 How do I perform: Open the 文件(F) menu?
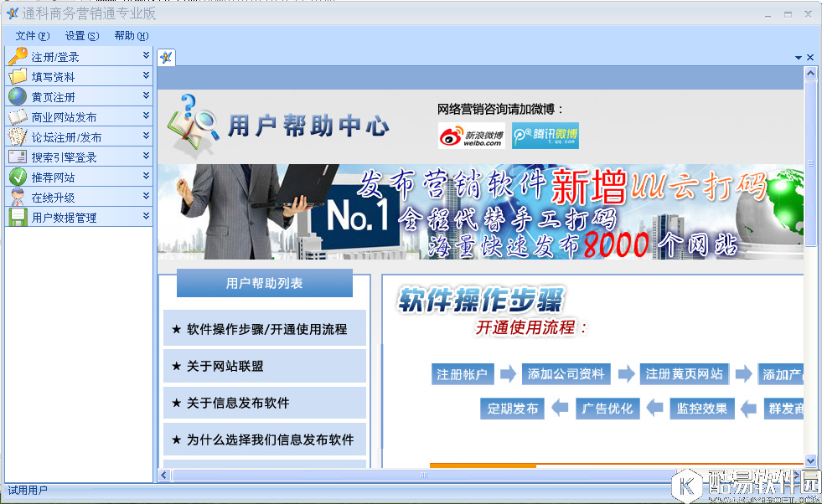(x=31, y=36)
